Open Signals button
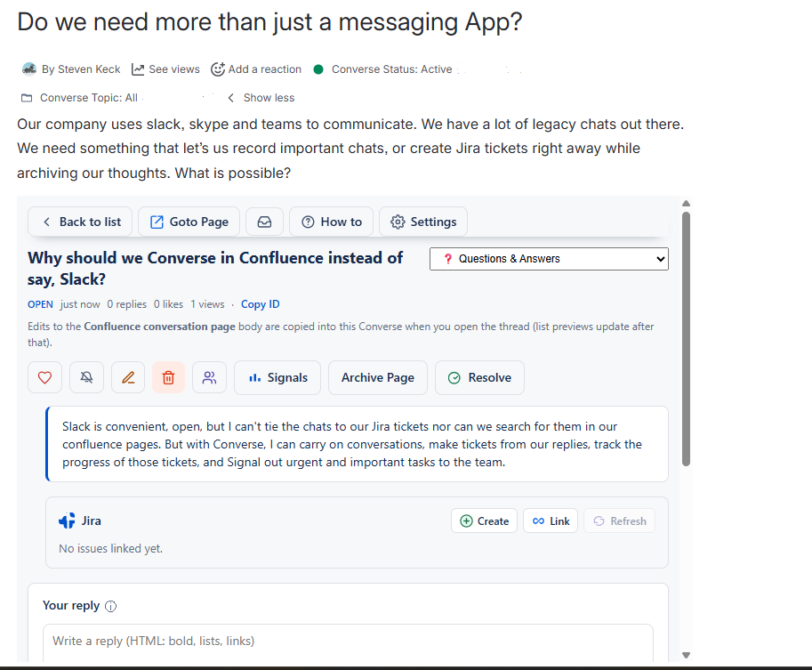 pyautogui.click(x=277, y=378)
